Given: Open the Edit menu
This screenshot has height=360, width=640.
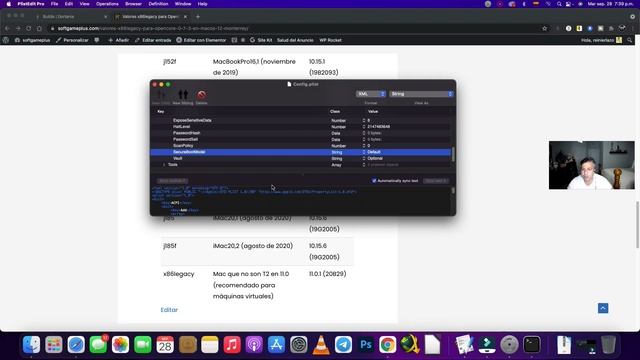Looking at the screenshot, I should 69,4.
